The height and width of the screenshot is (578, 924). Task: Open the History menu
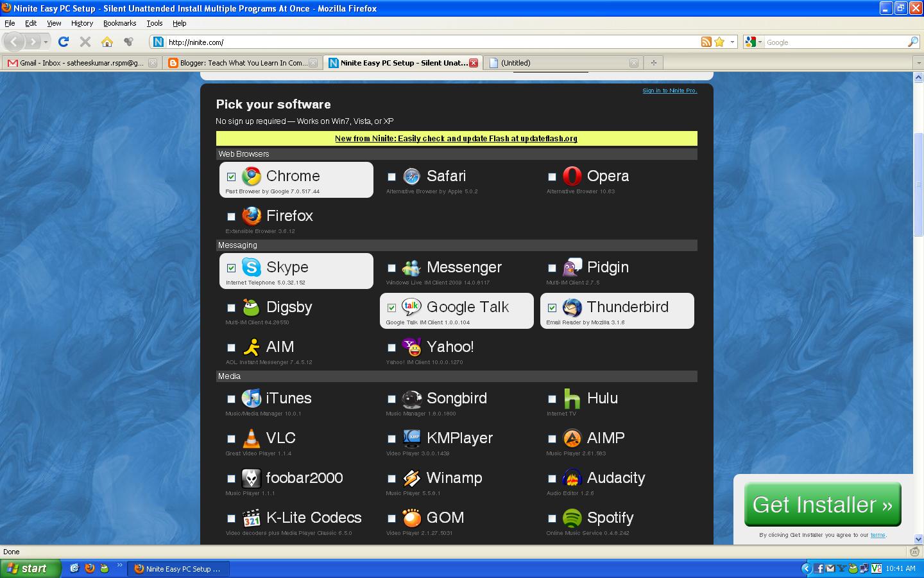click(x=82, y=23)
